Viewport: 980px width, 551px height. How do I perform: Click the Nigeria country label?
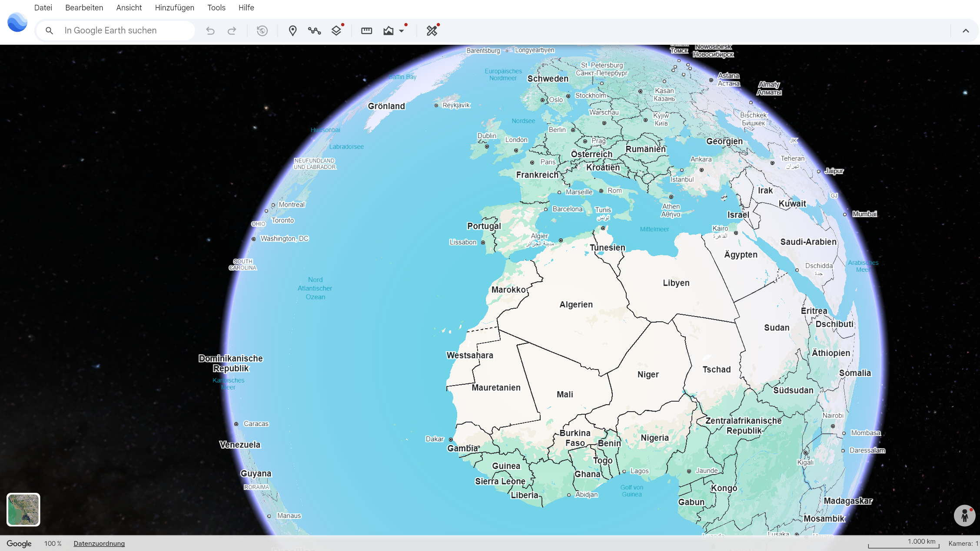pos(654,438)
